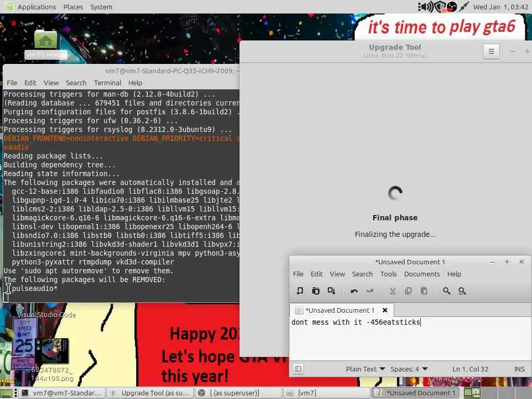Click the text editor document tab icon

pyautogui.click(x=299, y=310)
